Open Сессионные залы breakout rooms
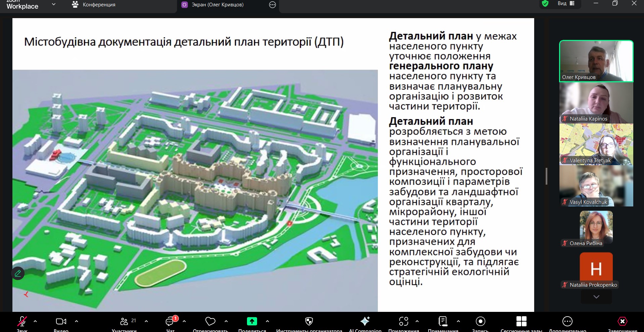Screen dimensions: 644x332 521,322
